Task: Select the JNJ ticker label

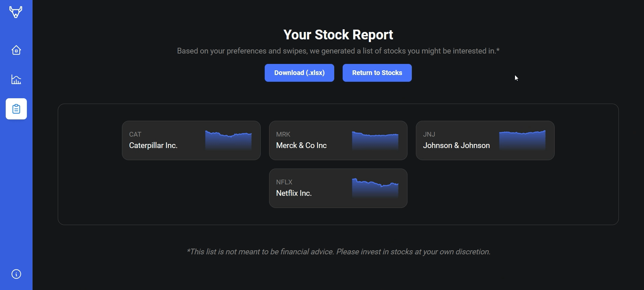Action: pos(429,134)
